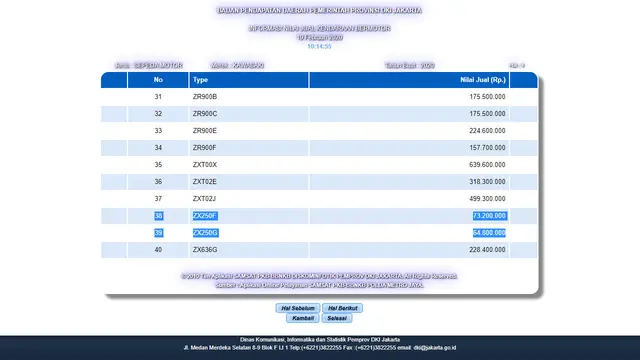Screen dimensions: 640x360
Task: Select highlighted value 73.200.000
Action: coord(489,216)
